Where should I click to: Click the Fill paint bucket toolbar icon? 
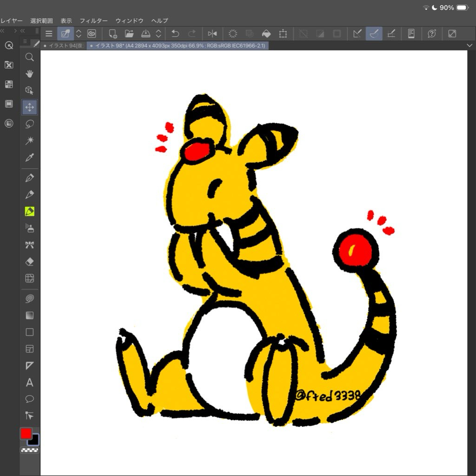[x=266, y=33]
